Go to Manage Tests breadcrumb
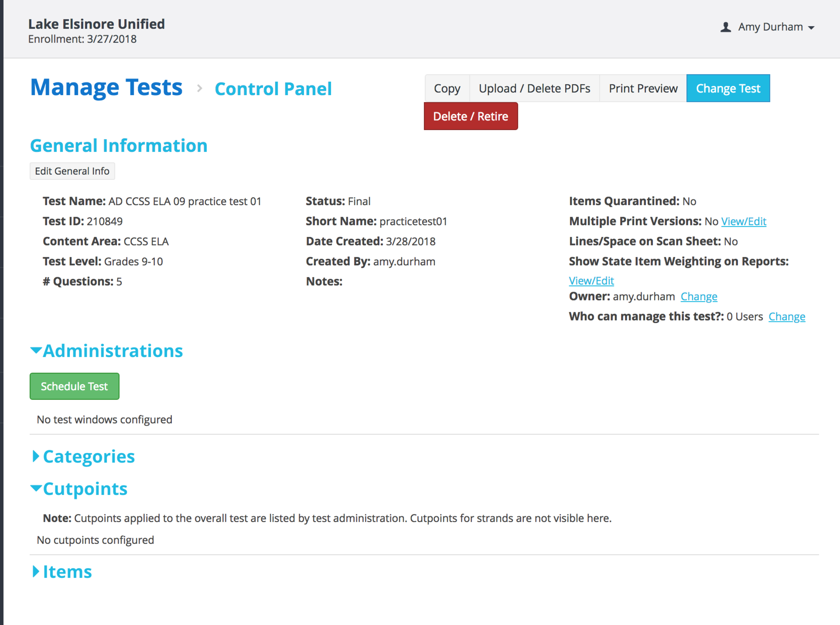Image resolution: width=840 pixels, height=625 pixels. click(106, 87)
